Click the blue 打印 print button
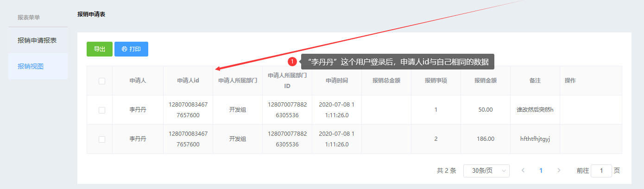Viewport: 644px width, 189px height. pos(131,49)
